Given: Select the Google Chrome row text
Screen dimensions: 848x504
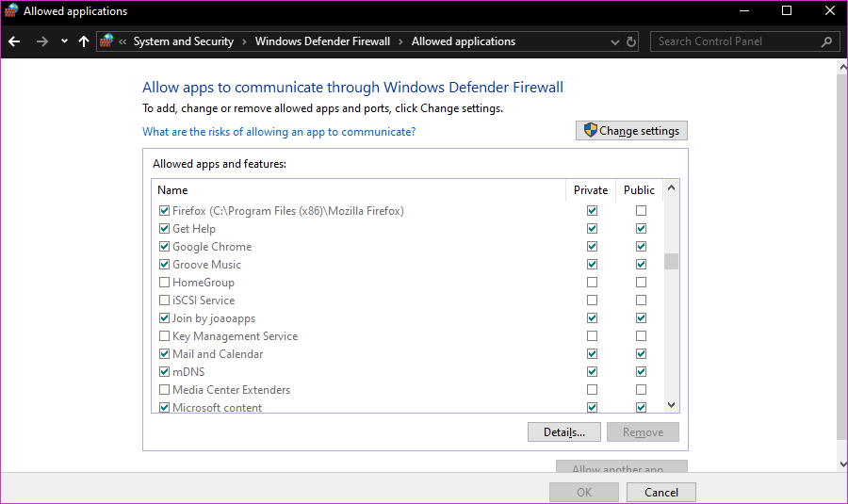Looking at the screenshot, I should [x=212, y=247].
